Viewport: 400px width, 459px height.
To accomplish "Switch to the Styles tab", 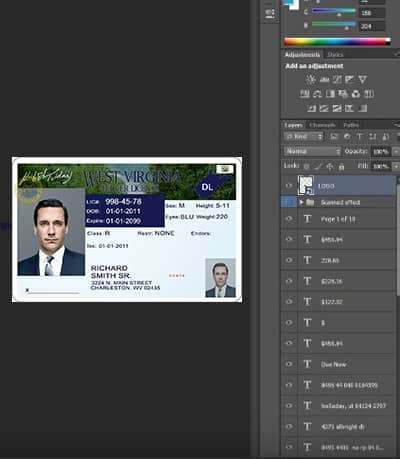I will pyautogui.click(x=335, y=54).
